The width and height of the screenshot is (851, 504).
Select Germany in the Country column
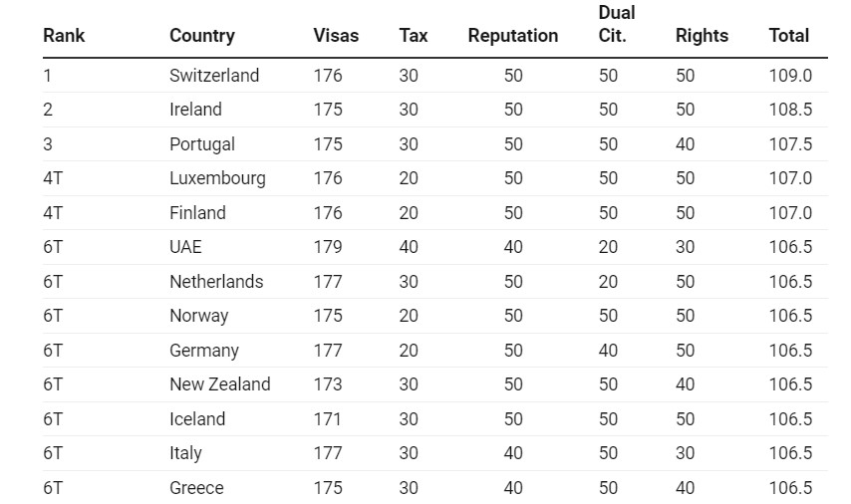204,351
